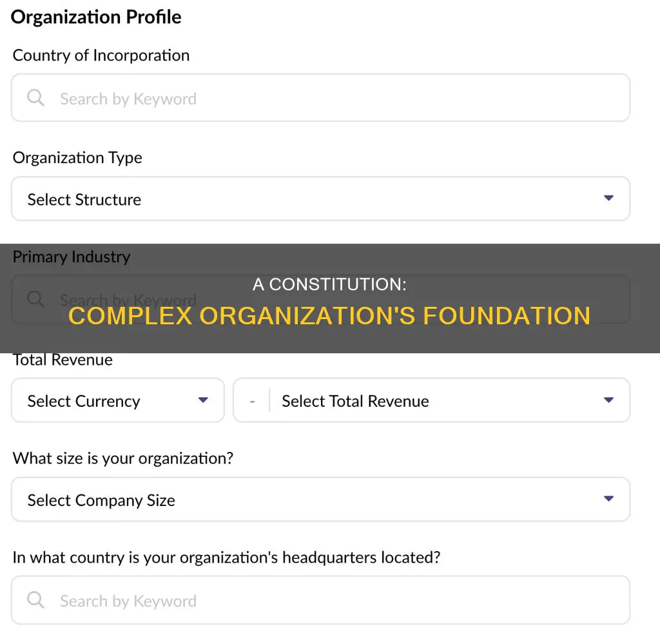This screenshot has width=660, height=644.
Task: Focus the headquarters country search field
Action: [335, 601]
